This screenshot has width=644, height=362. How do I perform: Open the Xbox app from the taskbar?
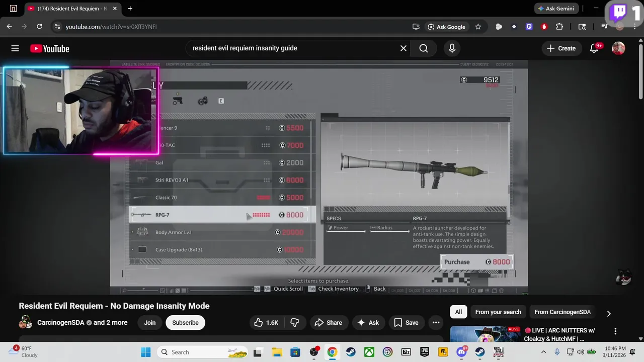point(369,352)
